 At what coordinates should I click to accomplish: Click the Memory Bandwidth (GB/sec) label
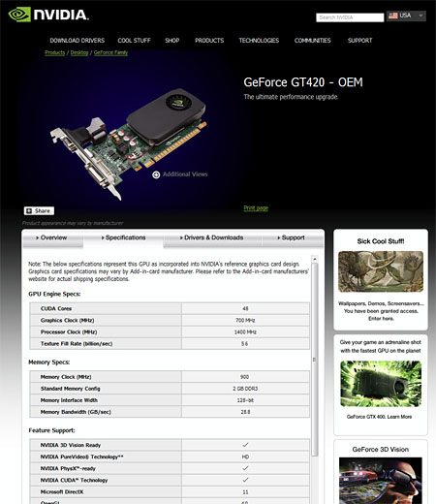pos(76,412)
